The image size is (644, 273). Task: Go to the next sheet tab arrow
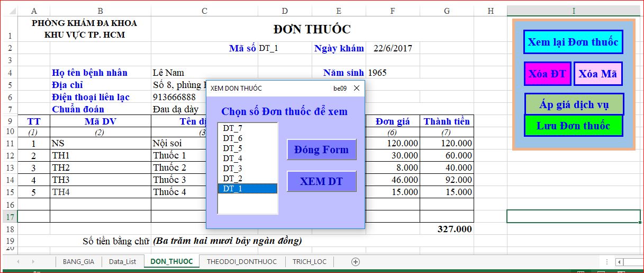point(33,261)
